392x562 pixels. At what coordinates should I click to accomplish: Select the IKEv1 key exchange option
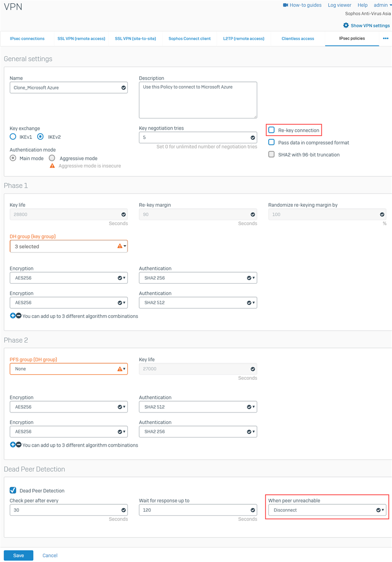click(13, 137)
